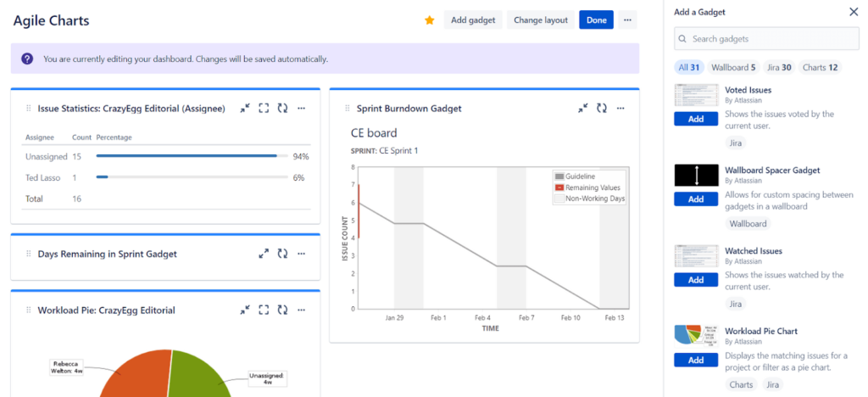Select the Charts 12 filter tab
The image size is (868, 397).
pos(820,68)
